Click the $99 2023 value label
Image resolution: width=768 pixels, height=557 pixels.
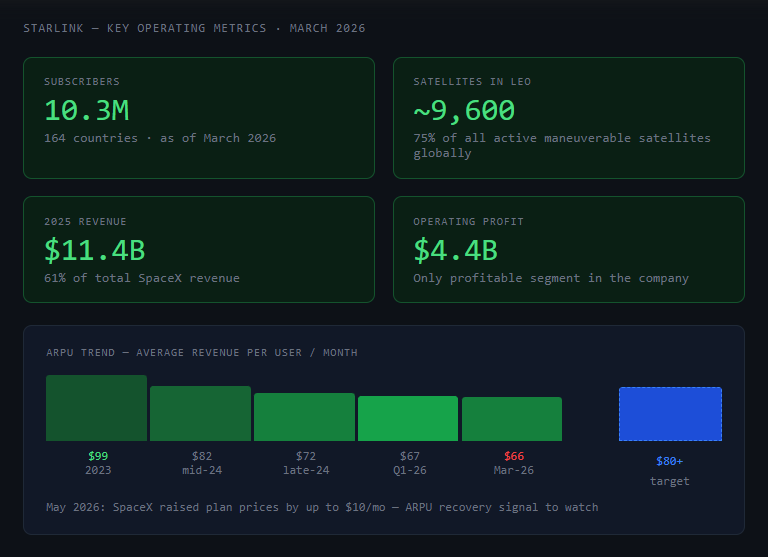point(98,456)
